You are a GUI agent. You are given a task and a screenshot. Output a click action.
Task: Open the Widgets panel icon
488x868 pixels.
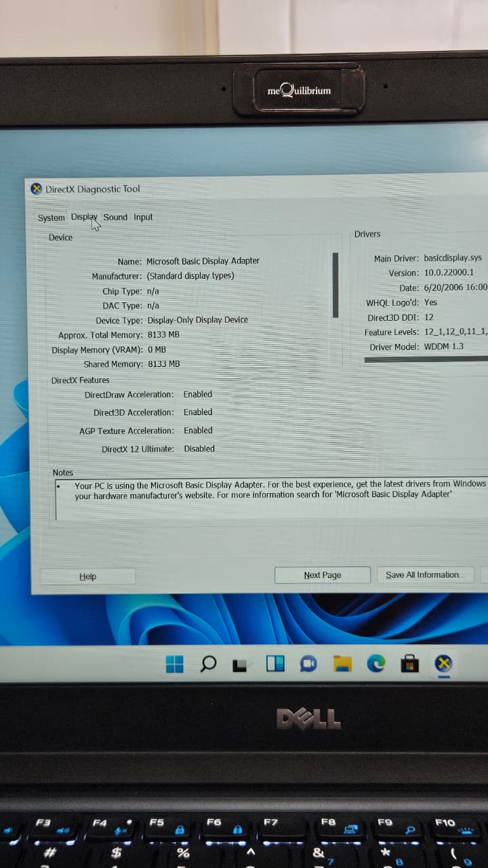coord(275,665)
